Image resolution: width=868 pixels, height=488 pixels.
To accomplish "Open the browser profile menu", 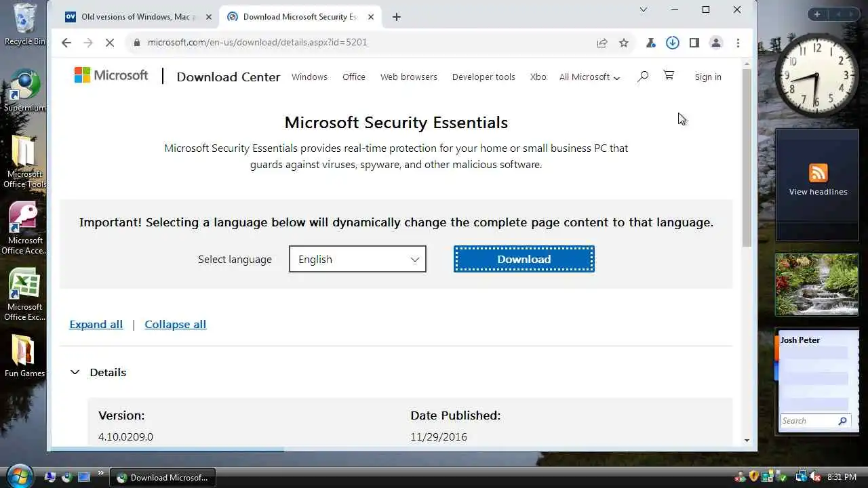I will pyautogui.click(x=716, y=43).
